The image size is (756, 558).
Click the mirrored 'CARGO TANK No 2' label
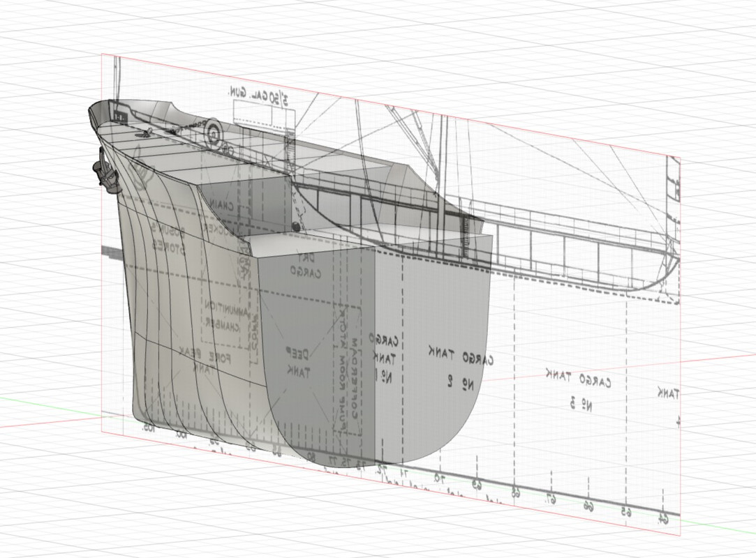click(x=461, y=370)
